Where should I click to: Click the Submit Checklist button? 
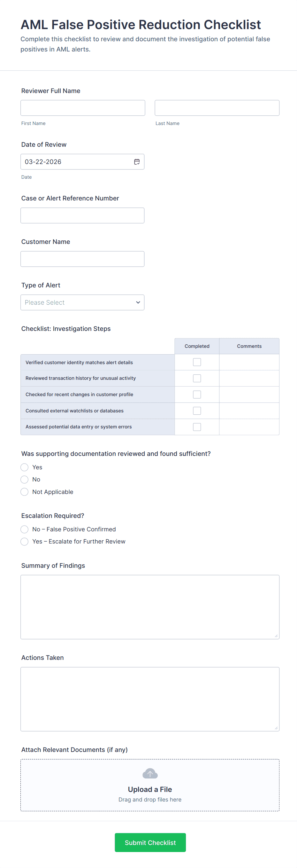click(x=150, y=842)
